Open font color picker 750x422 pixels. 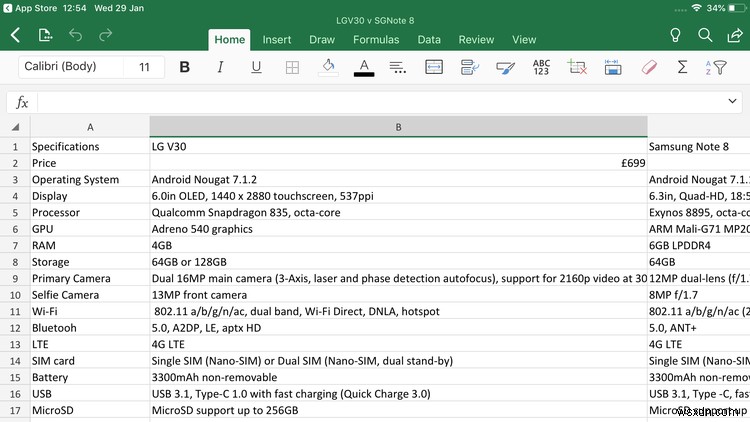[x=364, y=67]
